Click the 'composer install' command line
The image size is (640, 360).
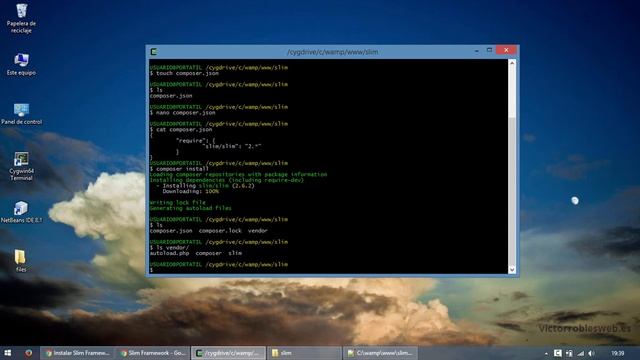[179, 169]
